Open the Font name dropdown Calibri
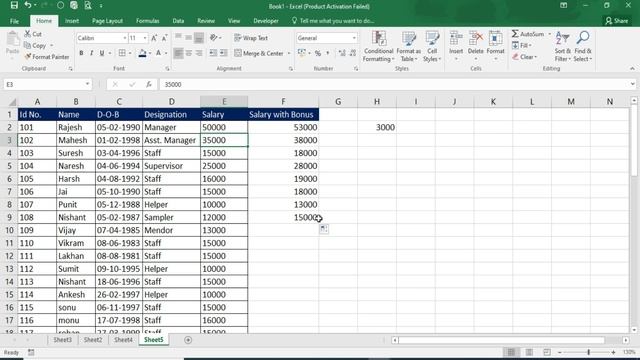 tap(124, 38)
